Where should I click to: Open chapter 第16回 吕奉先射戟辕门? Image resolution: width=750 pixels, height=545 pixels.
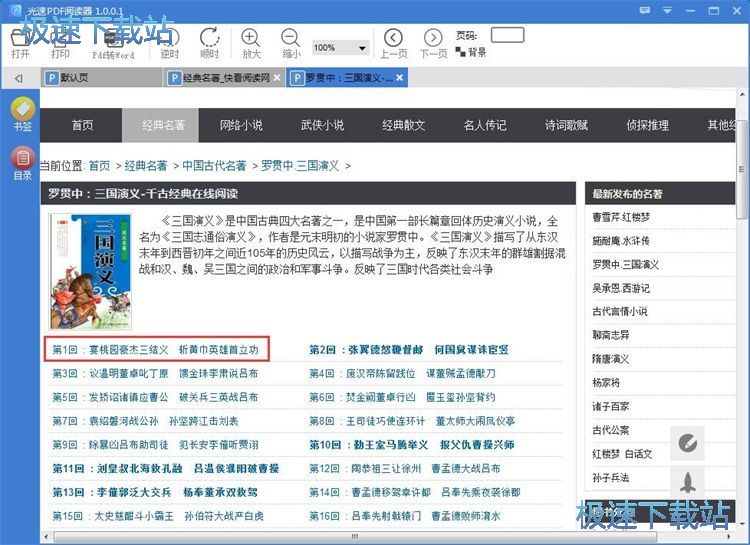pos(405,516)
